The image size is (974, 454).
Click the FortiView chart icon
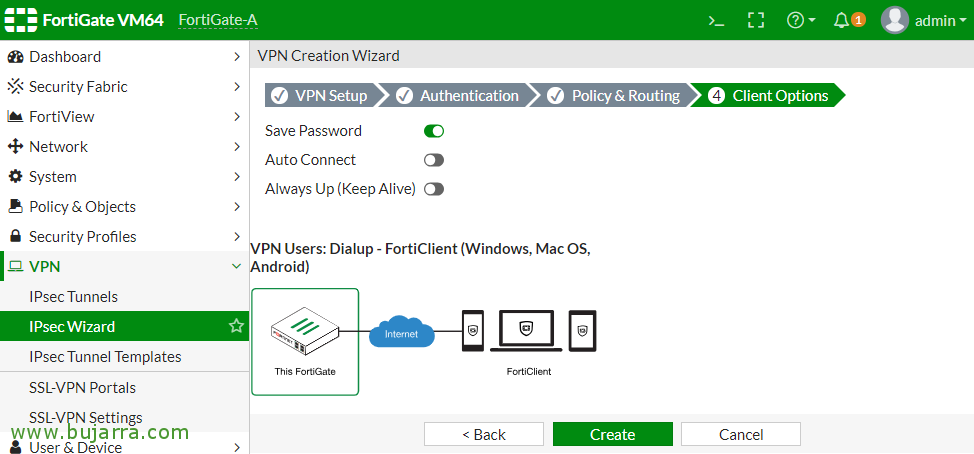click(16, 117)
